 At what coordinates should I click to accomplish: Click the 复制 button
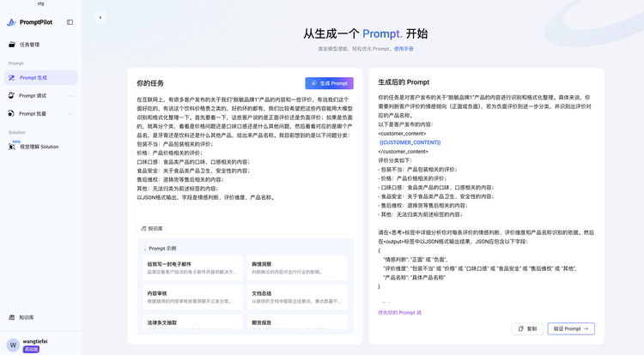click(527, 328)
